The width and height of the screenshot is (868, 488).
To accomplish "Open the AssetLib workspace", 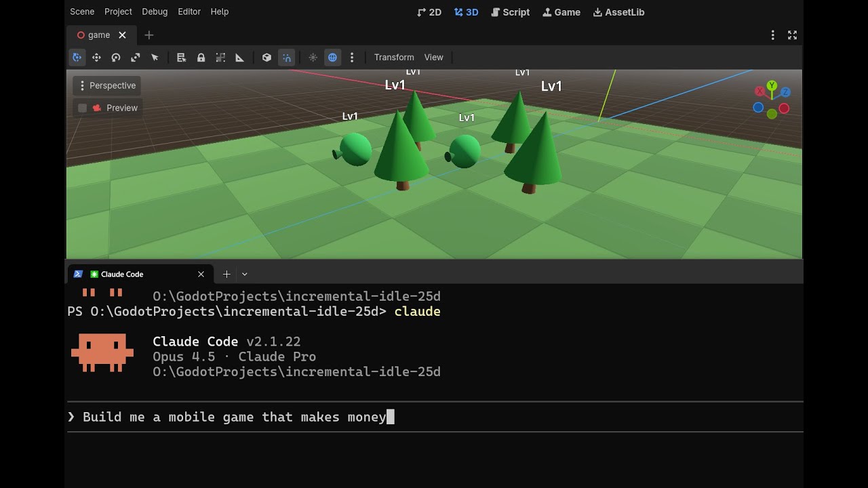I will pos(618,12).
